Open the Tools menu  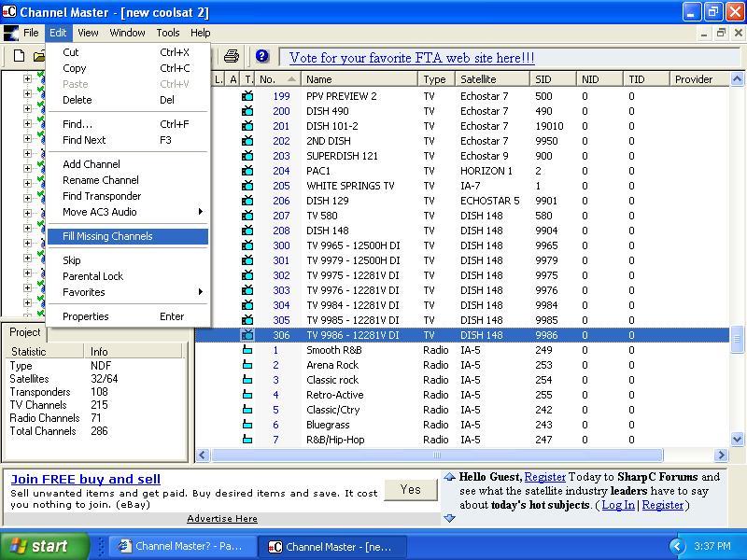tap(168, 33)
